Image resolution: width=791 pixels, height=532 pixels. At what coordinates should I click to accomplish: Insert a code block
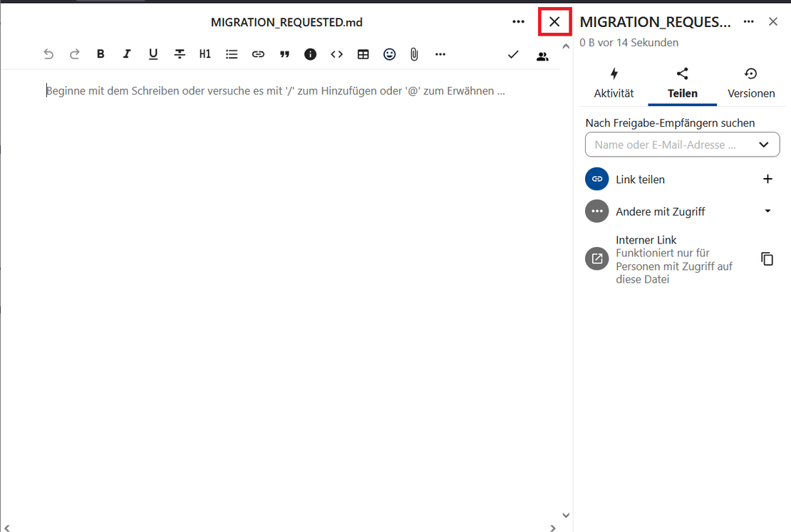pyautogui.click(x=336, y=54)
